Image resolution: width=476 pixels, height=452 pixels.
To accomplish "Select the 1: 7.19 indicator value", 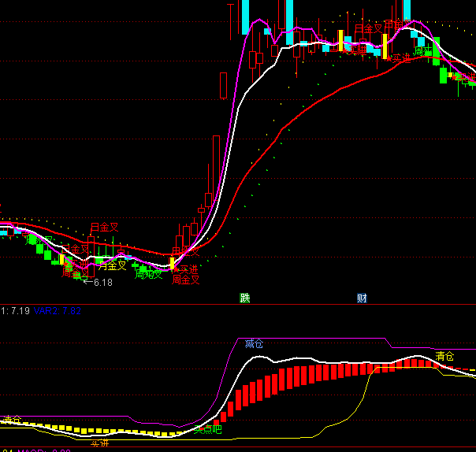I will (15, 311).
